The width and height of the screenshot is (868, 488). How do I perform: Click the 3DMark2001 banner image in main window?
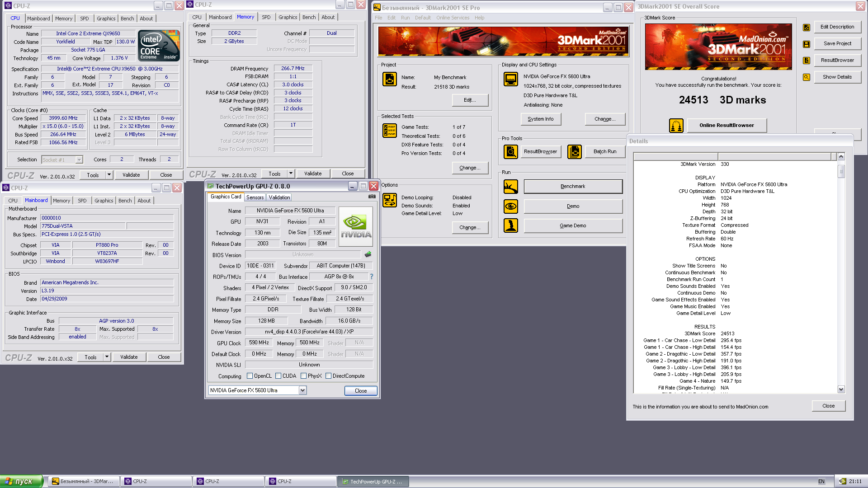point(503,42)
